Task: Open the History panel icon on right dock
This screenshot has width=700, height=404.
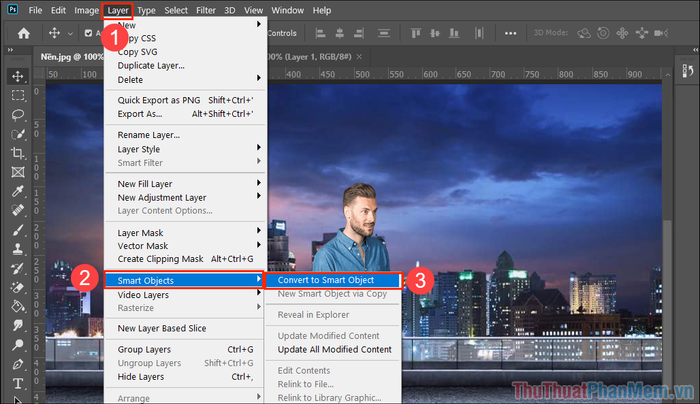Action: [688, 71]
